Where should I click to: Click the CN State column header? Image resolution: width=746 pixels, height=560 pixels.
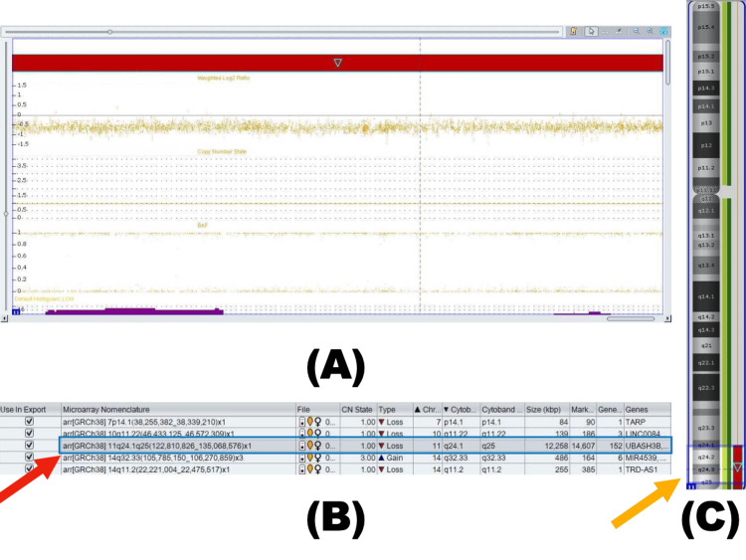pyautogui.click(x=358, y=409)
